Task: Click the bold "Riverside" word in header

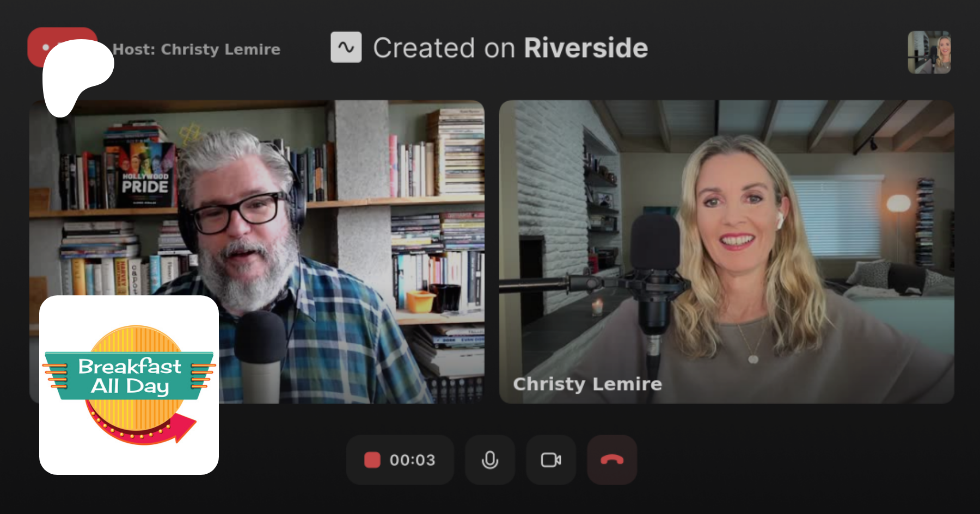Action: 586,48
